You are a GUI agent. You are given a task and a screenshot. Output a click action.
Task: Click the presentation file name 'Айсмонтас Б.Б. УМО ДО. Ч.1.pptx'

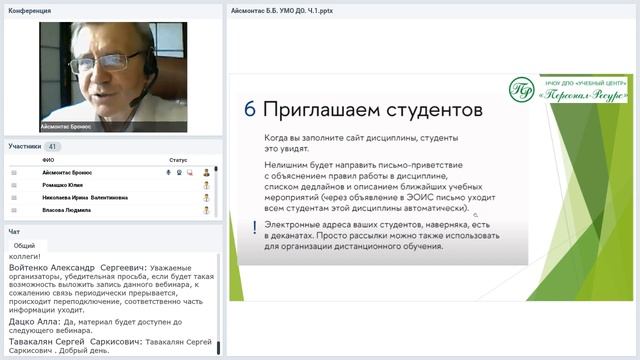[x=282, y=11]
